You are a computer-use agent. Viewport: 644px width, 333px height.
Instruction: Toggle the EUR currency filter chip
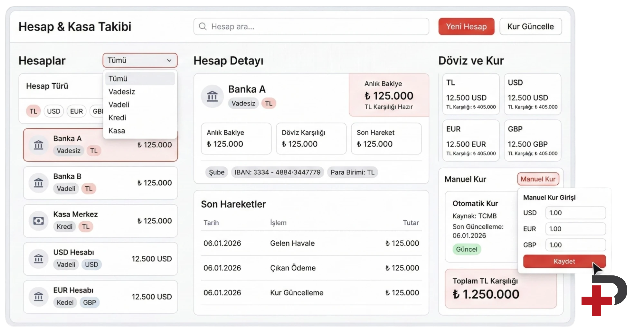(76, 111)
